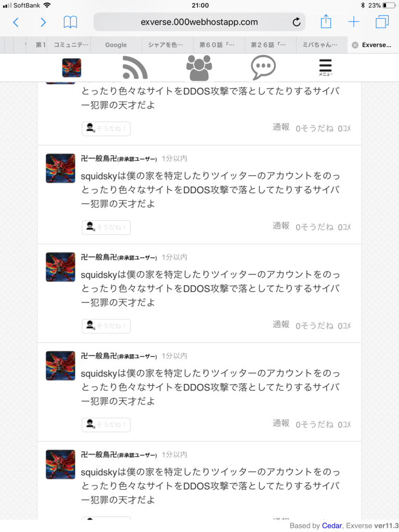Screen dimensions: 399x532
Task: Toggle そうだね！ on the last full post
Action: click(x=106, y=425)
